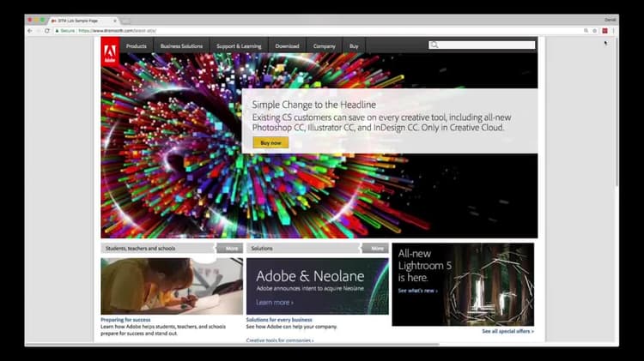Open the Buy menu
This screenshot has width=644, height=361.
[354, 46]
